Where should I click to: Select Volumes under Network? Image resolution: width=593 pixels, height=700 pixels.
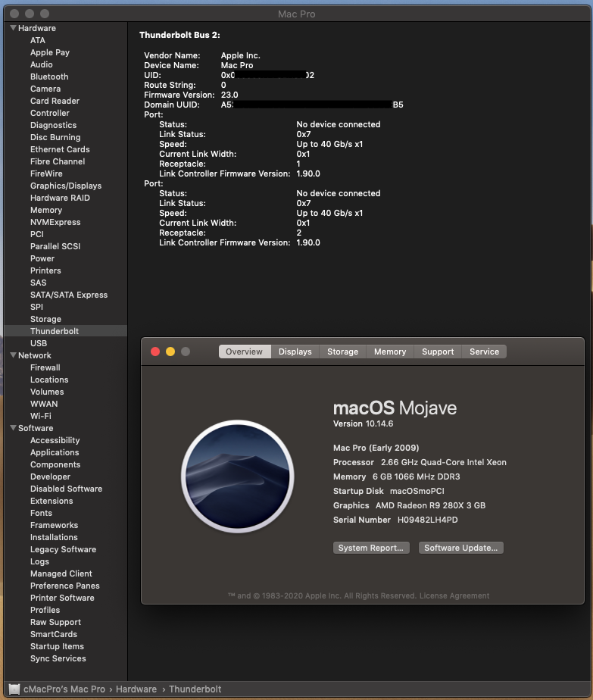pyautogui.click(x=47, y=392)
